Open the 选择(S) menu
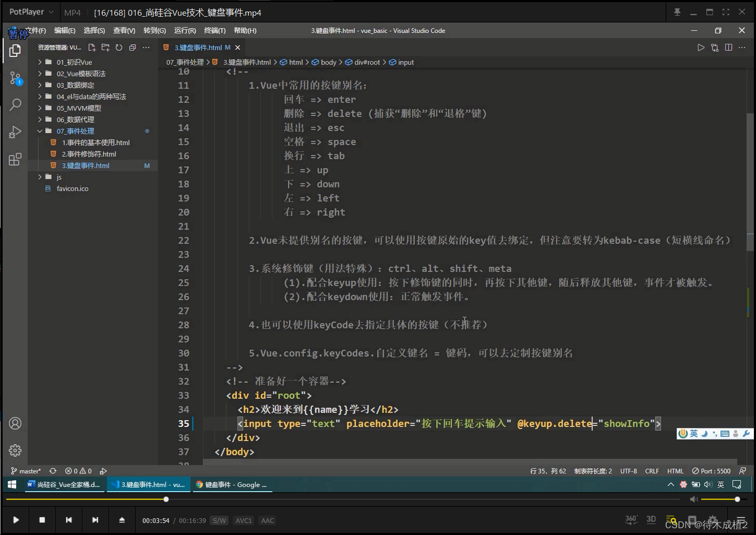Viewport: 756px width, 535px height. pos(94,31)
